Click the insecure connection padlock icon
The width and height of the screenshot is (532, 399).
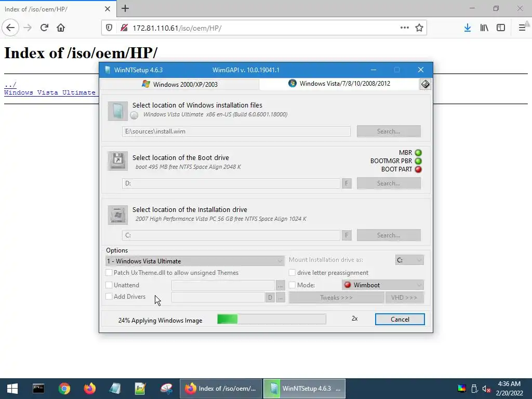coord(124,28)
